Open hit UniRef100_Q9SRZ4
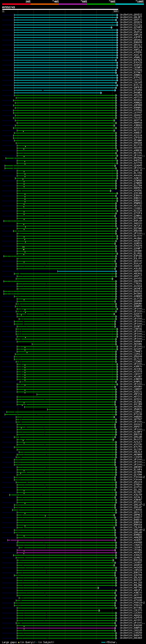 click(x=131, y=22)
